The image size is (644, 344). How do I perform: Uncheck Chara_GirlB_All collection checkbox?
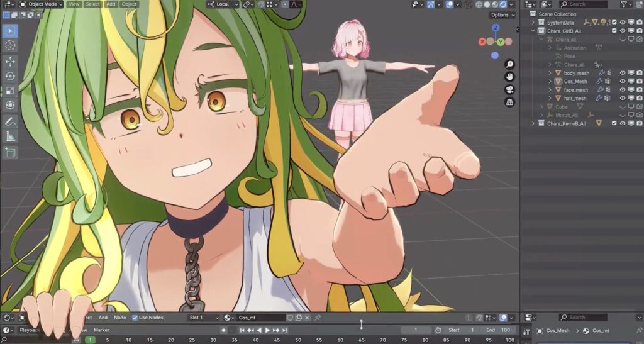click(x=614, y=31)
